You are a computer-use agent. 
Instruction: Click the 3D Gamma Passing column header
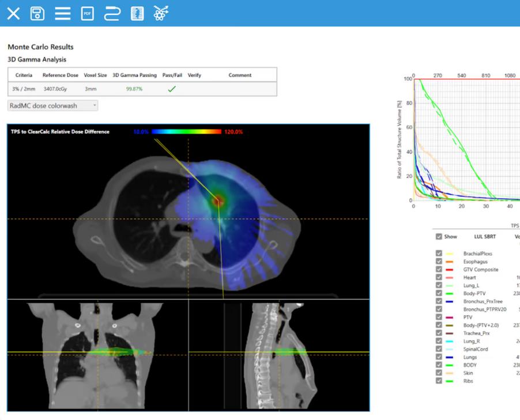(135, 75)
